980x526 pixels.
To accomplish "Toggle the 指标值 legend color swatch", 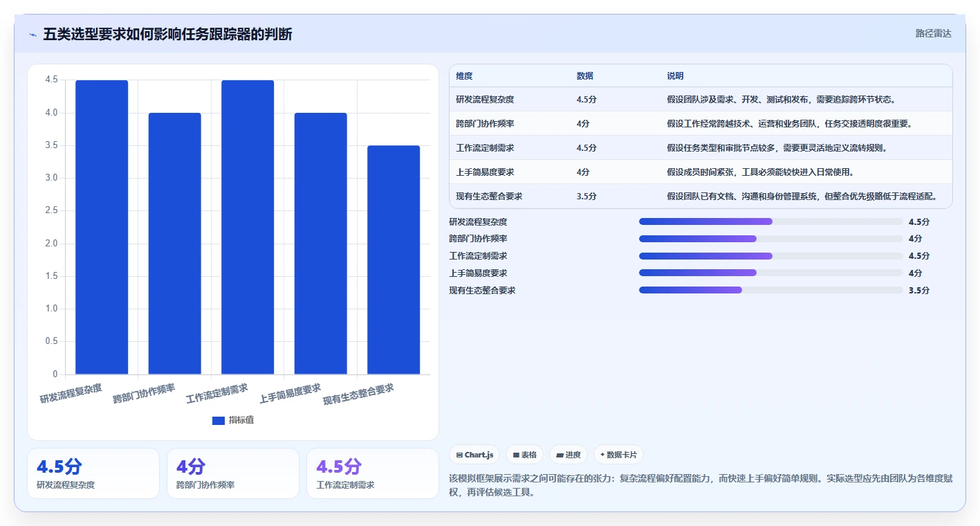I will (219, 420).
